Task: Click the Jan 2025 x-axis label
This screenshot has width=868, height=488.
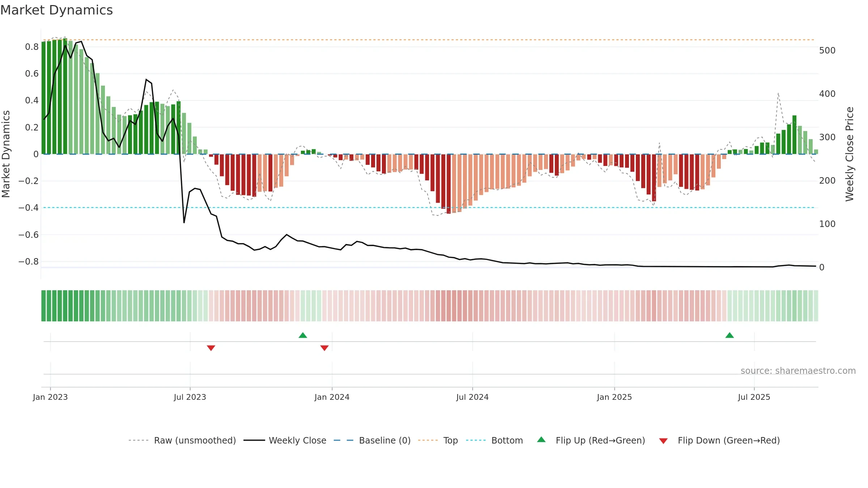Action: pos(614,397)
